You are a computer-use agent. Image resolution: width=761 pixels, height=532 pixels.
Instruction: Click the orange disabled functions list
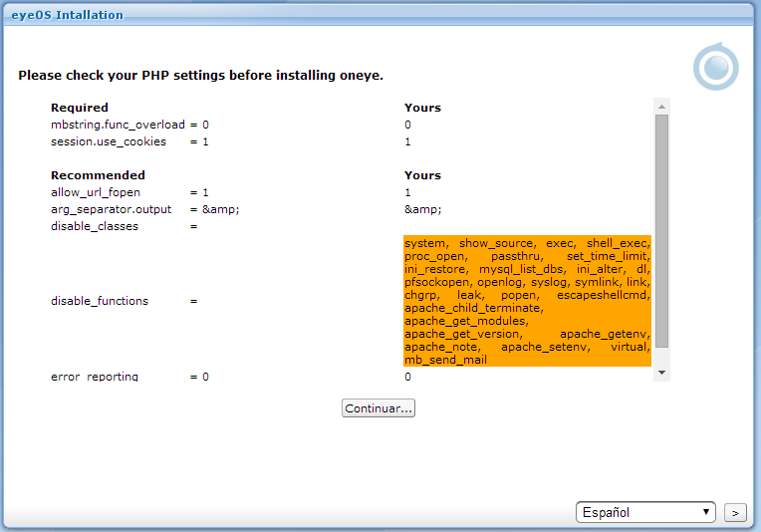click(x=527, y=301)
